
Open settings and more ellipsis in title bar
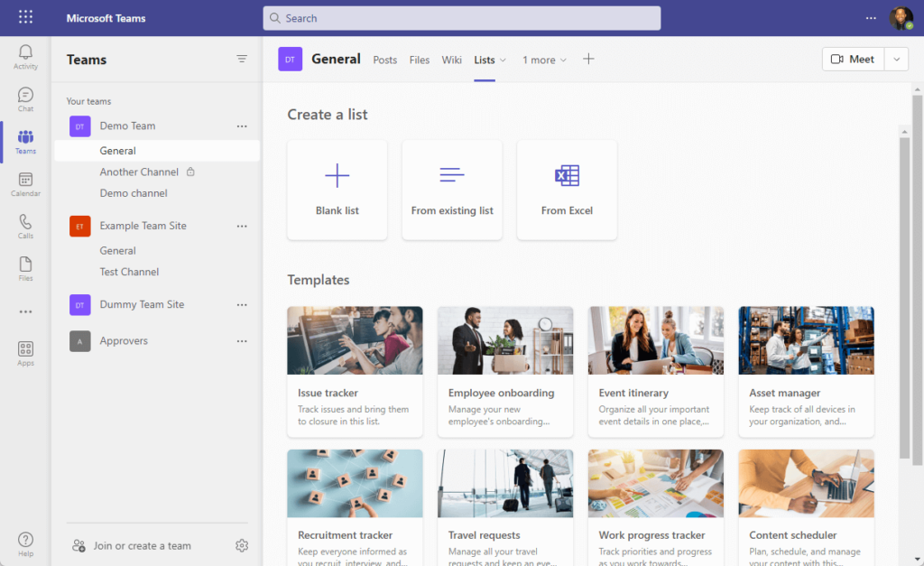click(x=871, y=18)
